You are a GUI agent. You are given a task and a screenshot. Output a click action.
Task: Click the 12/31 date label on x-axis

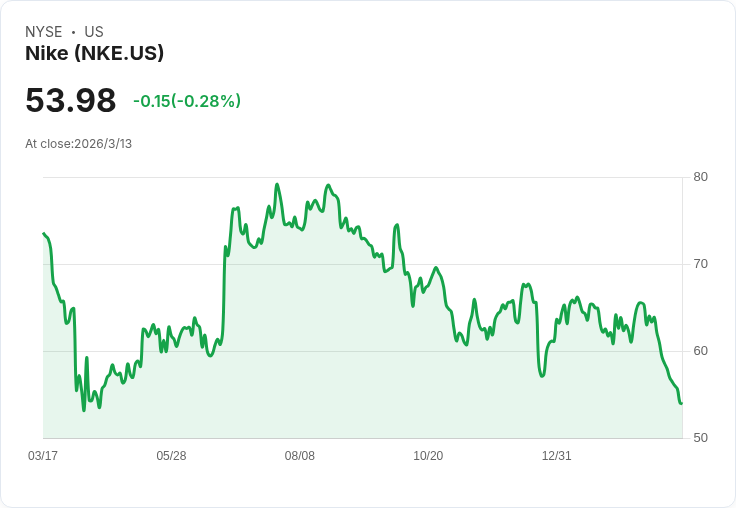(557, 456)
